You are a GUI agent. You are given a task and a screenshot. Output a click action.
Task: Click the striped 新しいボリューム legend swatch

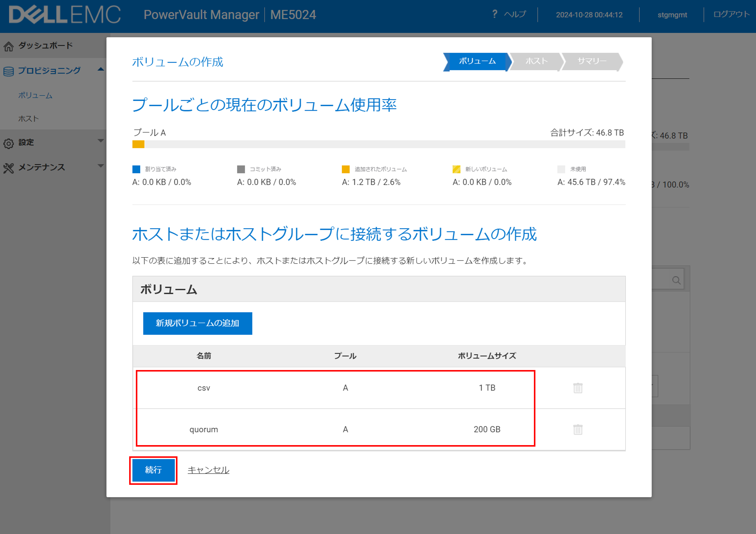coord(456,169)
